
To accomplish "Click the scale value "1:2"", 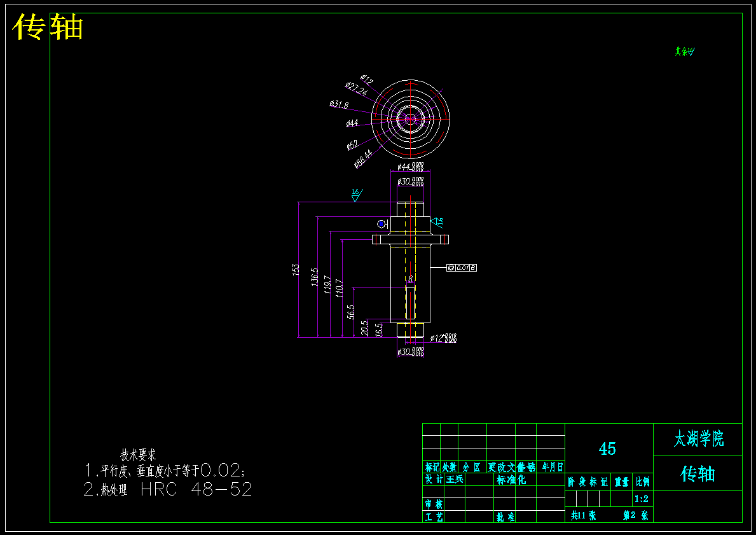I will pos(642,499).
